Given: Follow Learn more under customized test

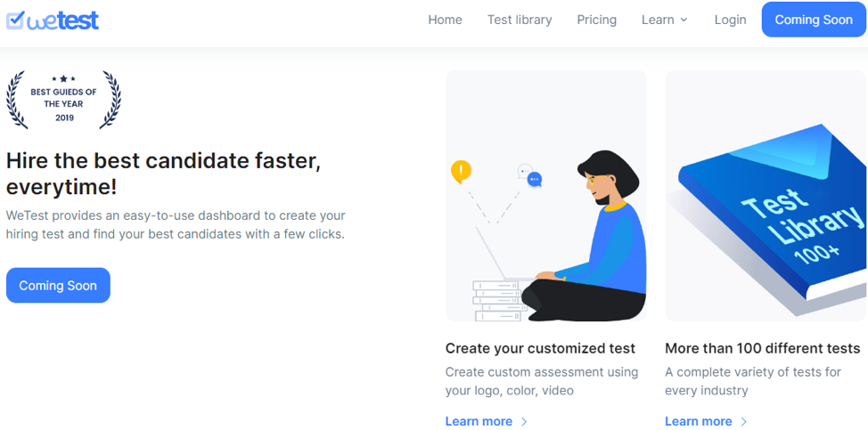Looking at the screenshot, I should (479, 421).
